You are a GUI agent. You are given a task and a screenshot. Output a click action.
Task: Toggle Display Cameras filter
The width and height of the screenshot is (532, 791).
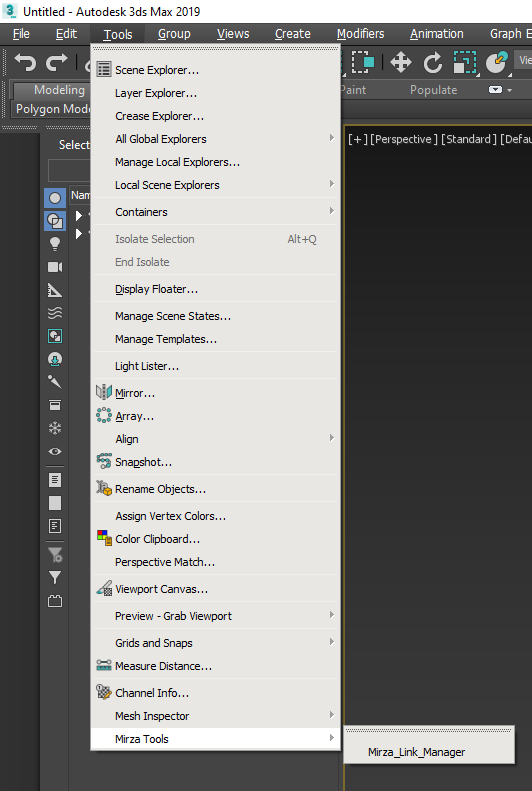[55, 267]
